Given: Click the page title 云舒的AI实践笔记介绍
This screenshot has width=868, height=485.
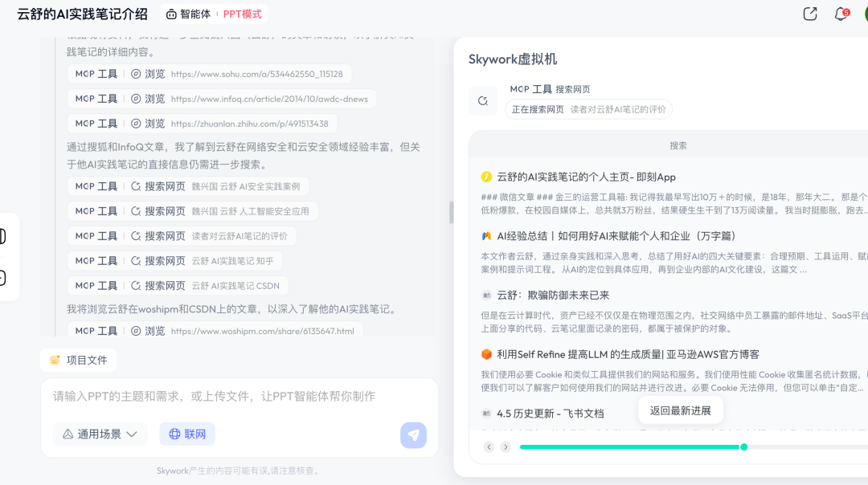Looking at the screenshot, I should (x=83, y=14).
